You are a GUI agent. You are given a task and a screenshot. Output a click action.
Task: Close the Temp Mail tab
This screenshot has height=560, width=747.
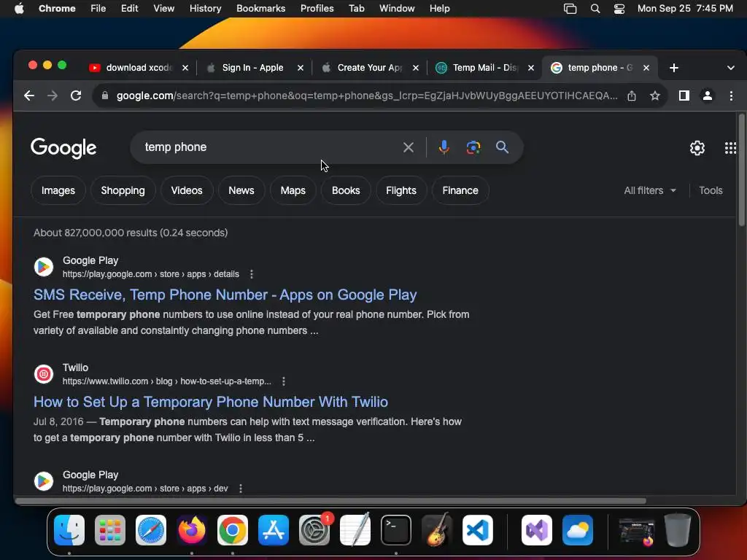click(531, 68)
